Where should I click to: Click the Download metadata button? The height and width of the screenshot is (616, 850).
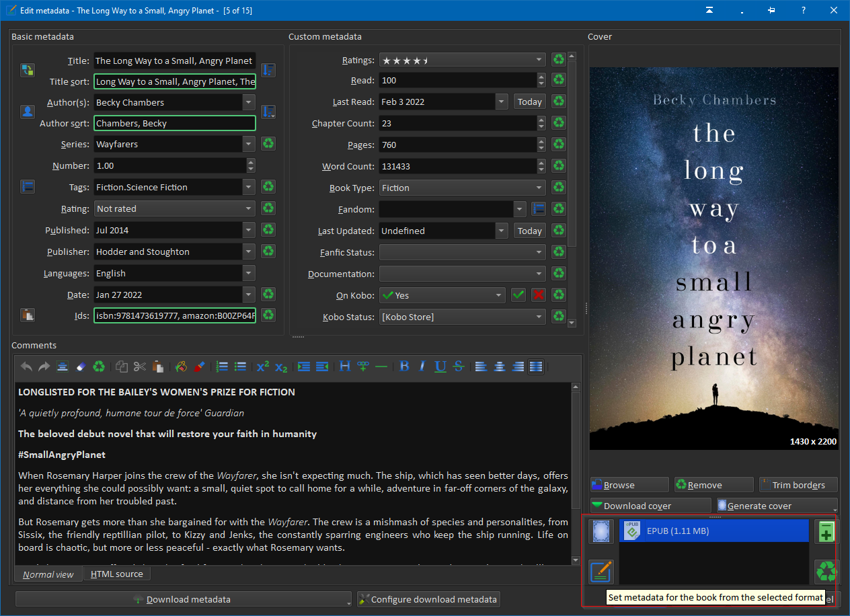point(182,599)
